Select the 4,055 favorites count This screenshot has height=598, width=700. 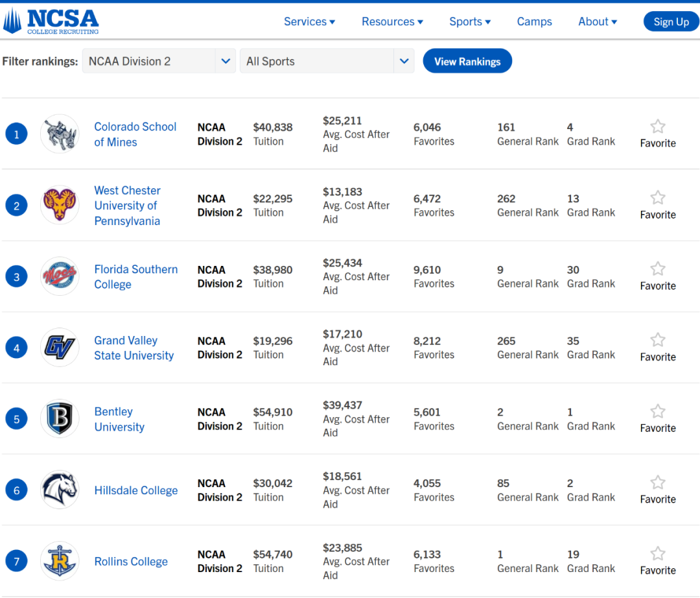427,483
